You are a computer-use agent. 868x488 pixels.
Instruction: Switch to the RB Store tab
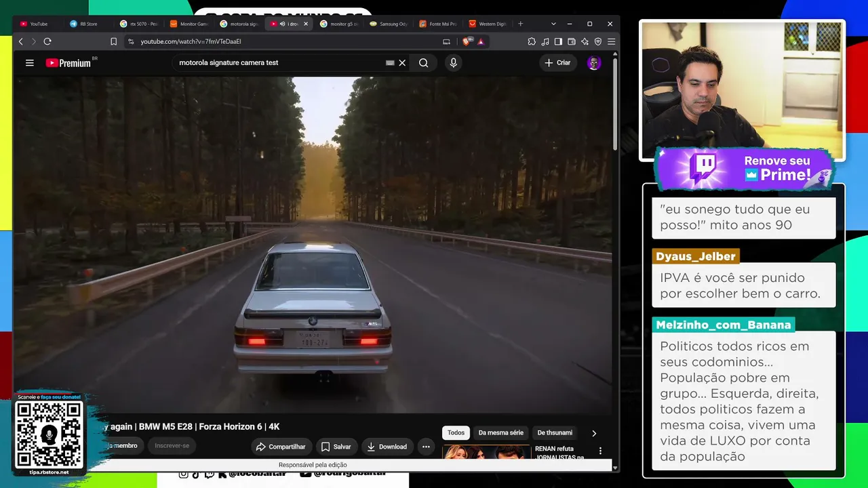89,24
